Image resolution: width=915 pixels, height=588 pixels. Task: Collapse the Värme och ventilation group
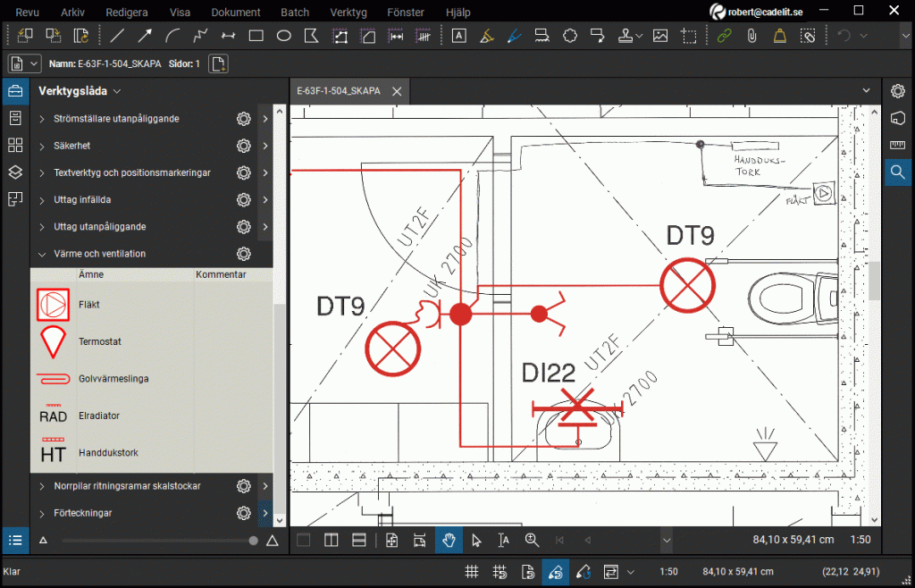click(x=42, y=254)
